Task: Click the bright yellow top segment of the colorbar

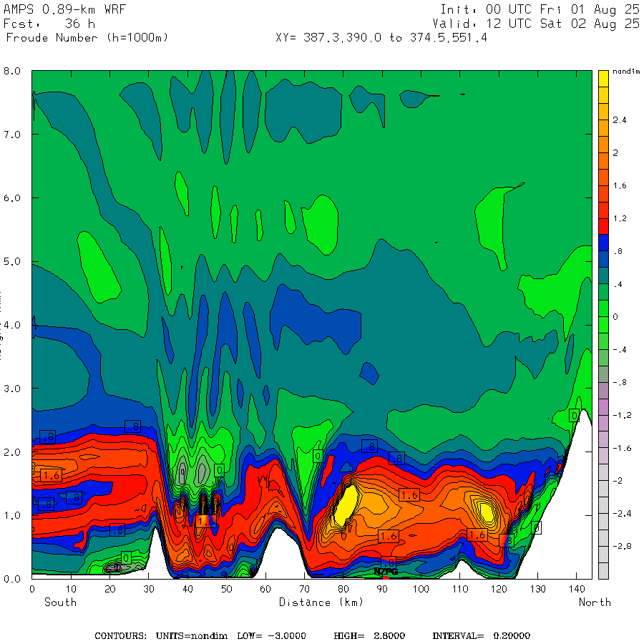Action: (603, 79)
